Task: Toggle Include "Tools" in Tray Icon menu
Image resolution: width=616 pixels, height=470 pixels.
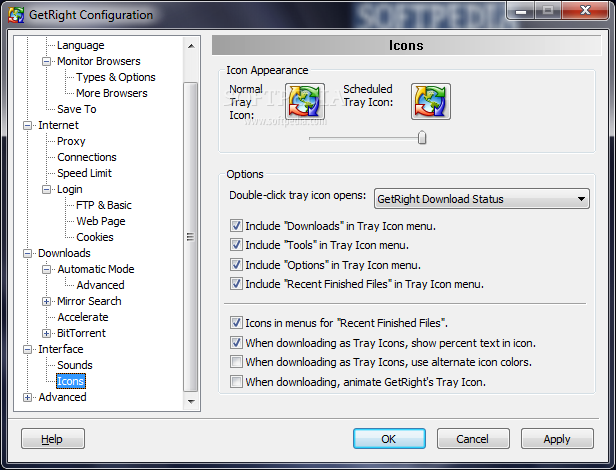Action: [236, 245]
